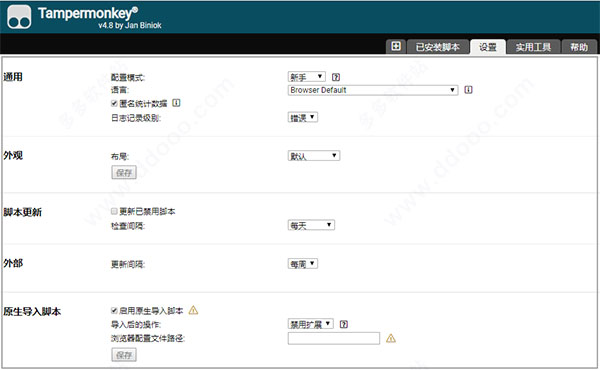
Task: Open the 布局 dropdown showing 默认
Action: pos(313,156)
